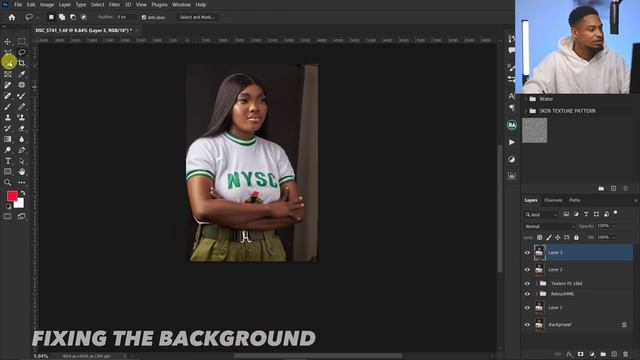Expand the SKIN TEXTURE PATTERN folder
This screenshot has height=360, width=640.
pyautogui.click(x=526, y=111)
